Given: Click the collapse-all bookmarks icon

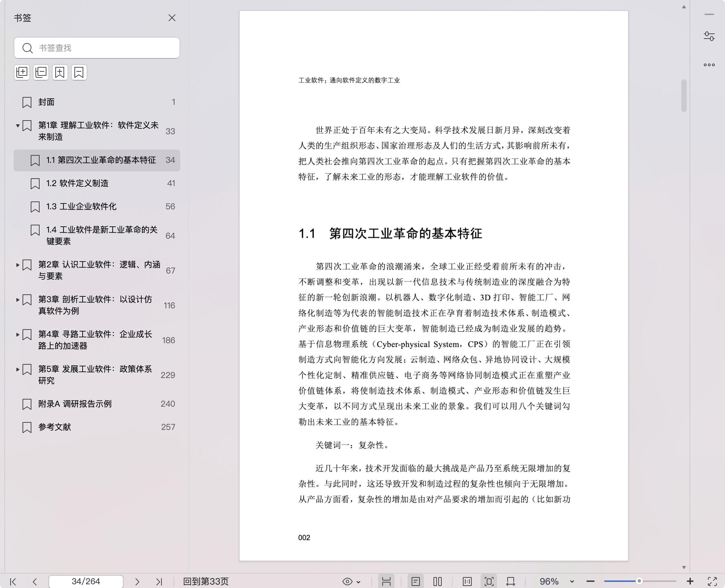Looking at the screenshot, I should tap(41, 72).
